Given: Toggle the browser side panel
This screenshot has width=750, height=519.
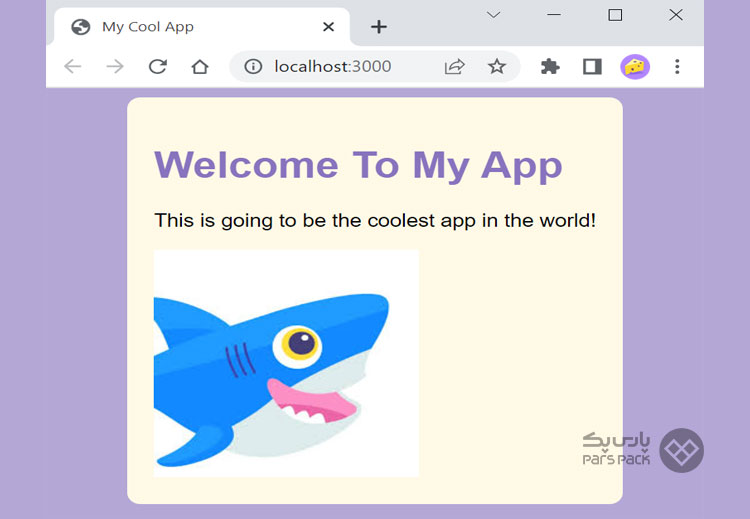Looking at the screenshot, I should tap(592, 66).
